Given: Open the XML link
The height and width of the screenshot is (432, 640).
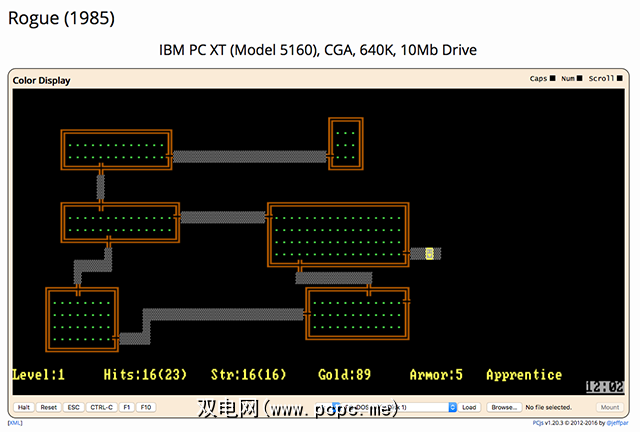Looking at the screenshot, I should click(x=15, y=423).
